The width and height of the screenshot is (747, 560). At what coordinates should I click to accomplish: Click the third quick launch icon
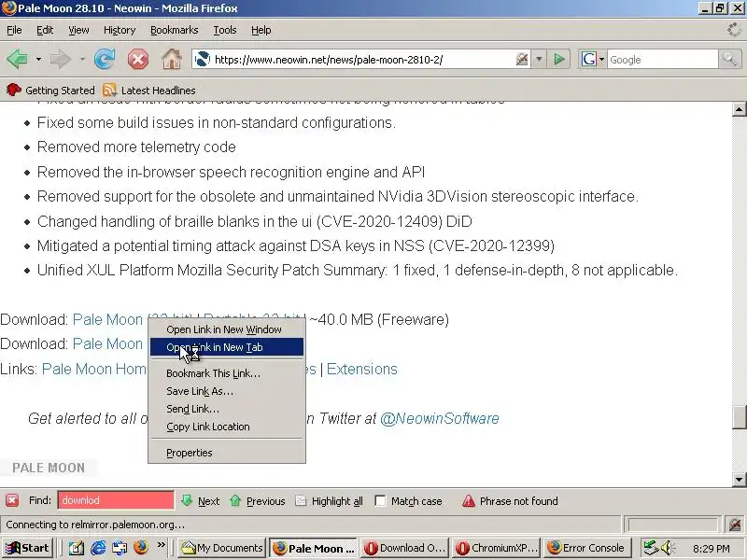(120, 548)
